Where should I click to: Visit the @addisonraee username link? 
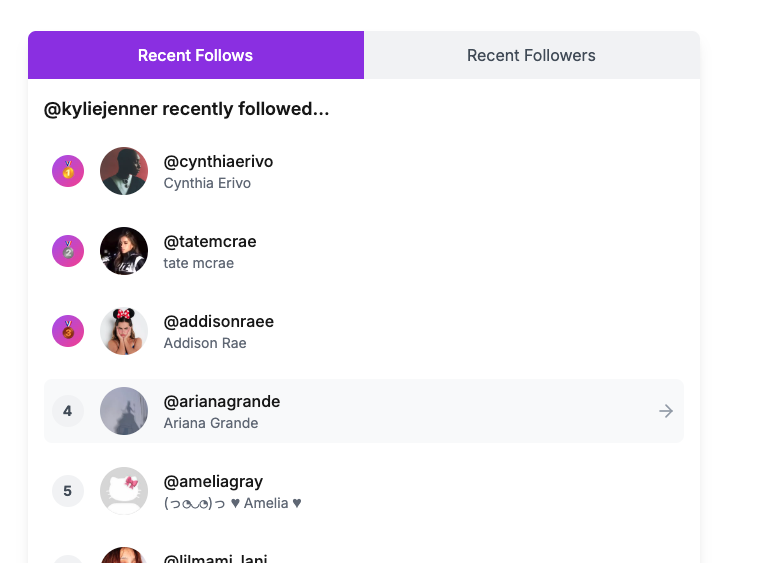click(x=218, y=322)
